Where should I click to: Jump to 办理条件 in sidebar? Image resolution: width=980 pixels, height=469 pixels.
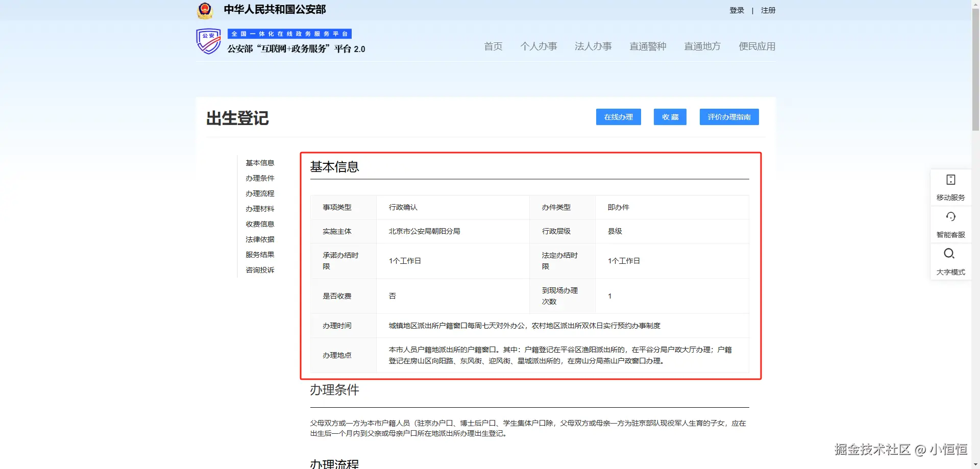pyautogui.click(x=260, y=178)
